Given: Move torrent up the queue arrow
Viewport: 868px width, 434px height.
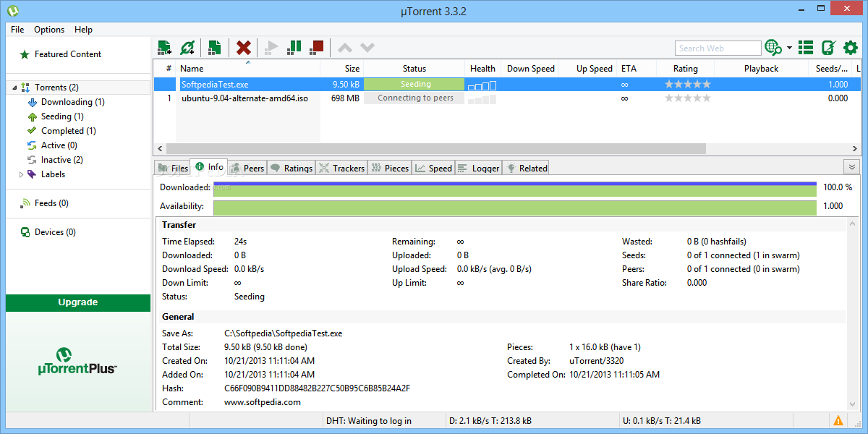Looking at the screenshot, I should [345, 48].
